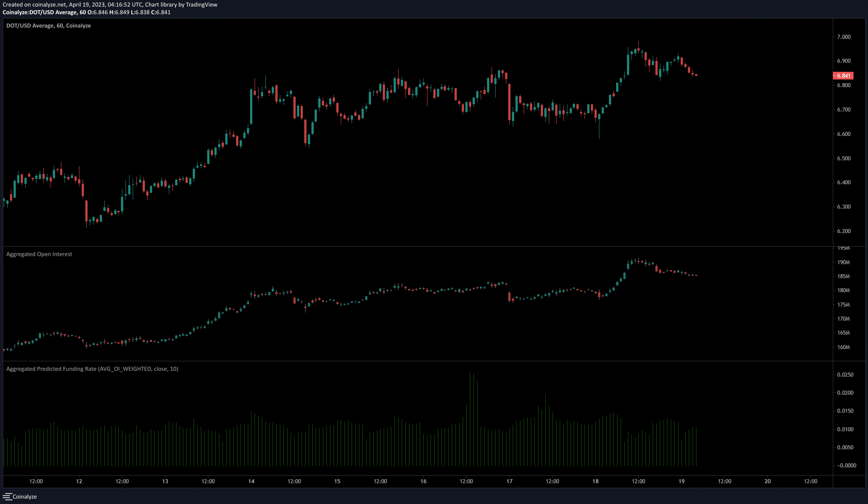Click the date 17 on time axis
Image resolution: width=868 pixels, height=504 pixels.
pos(510,481)
